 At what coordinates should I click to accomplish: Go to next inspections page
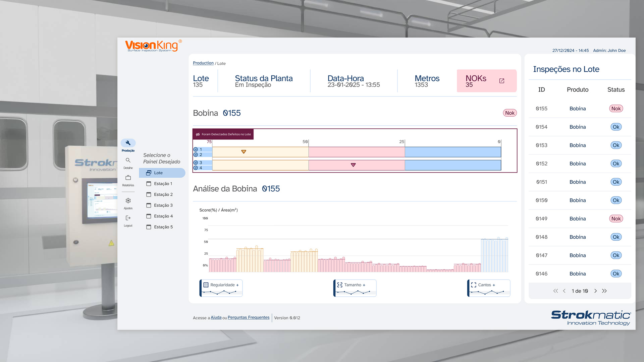pos(596,291)
